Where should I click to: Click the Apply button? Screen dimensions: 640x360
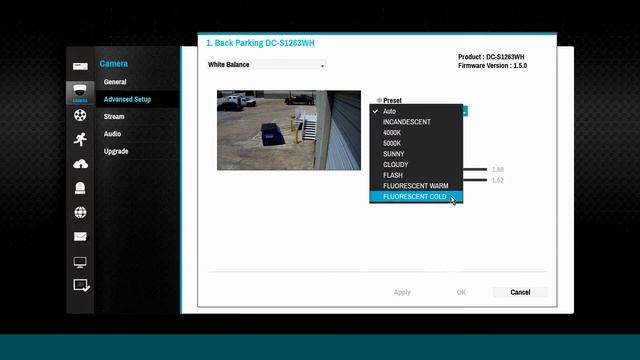(x=402, y=292)
